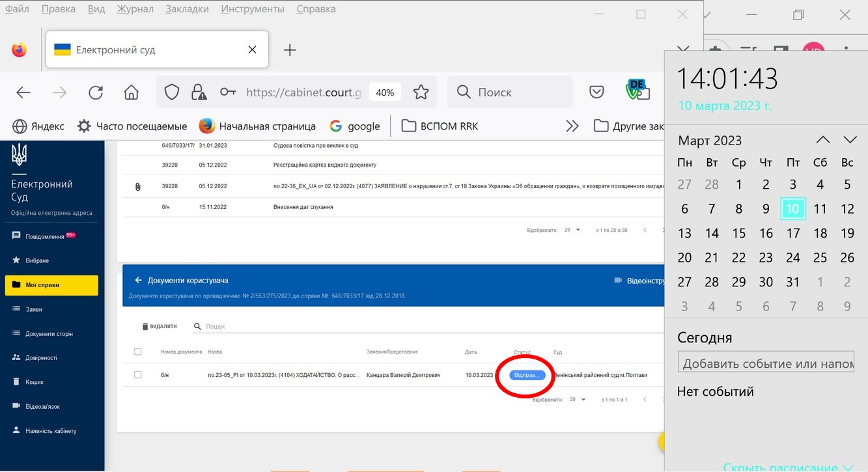This screenshot has height=472, width=868.
Task: Open the Начальная страница bookmark
Action: pos(257,126)
